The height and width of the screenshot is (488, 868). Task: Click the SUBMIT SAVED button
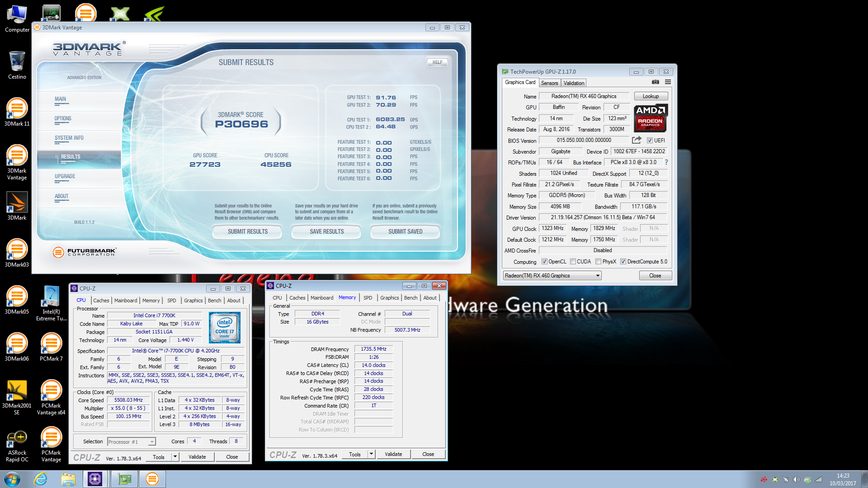coord(405,231)
